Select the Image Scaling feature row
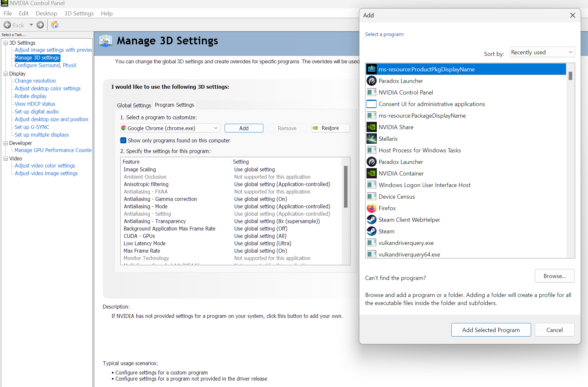Screen dimensions: 588x387 (x=231, y=169)
